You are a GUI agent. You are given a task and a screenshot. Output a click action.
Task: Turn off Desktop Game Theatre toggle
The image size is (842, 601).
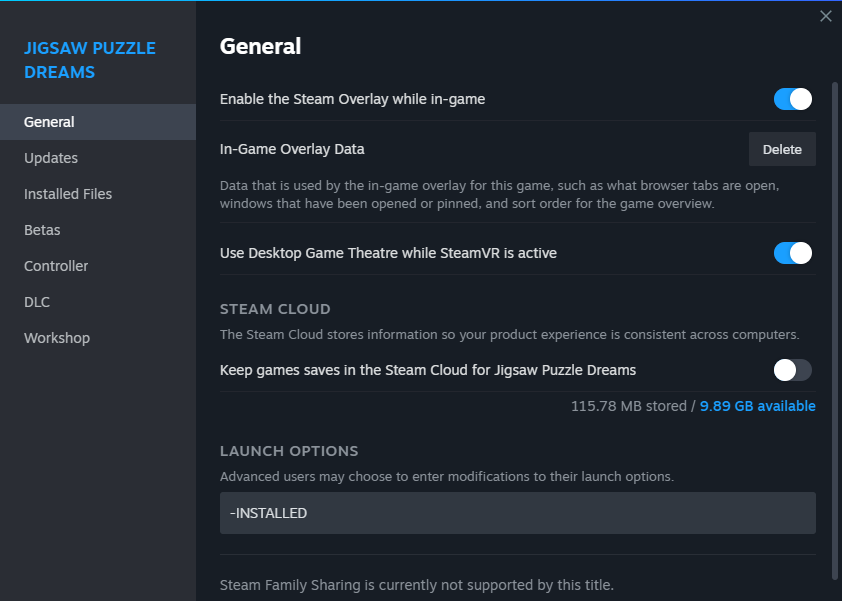[793, 253]
